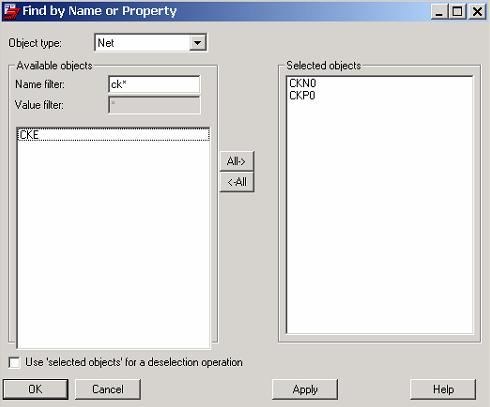The height and width of the screenshot is (407, 490).
Task: Click empty area of Selected objects list
Action: coord(379,217)
